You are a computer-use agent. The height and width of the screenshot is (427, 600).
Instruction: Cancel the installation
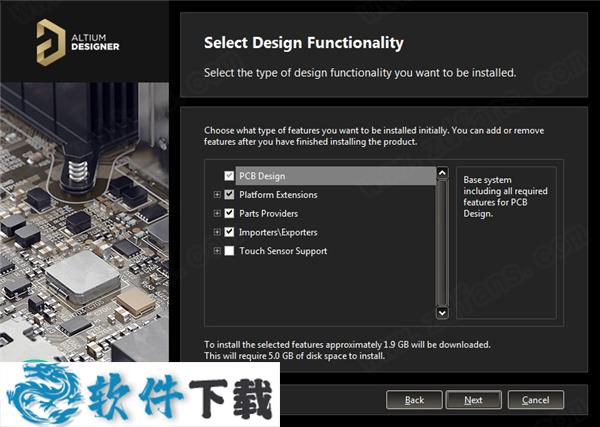(536, 400)
